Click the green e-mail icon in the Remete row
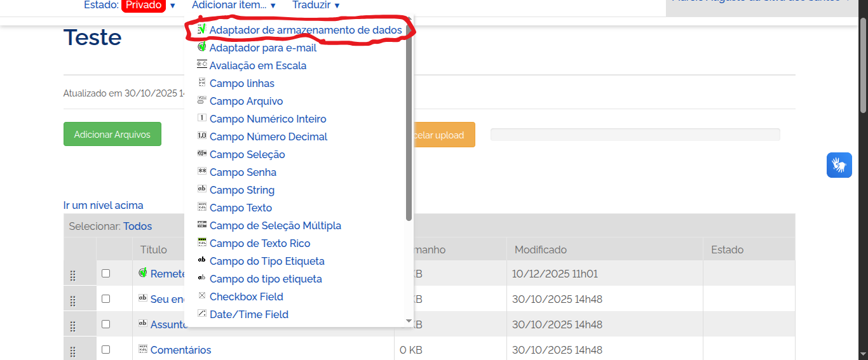The width and height of the screenshot is (868, 360). pyautogui.click(x=143, y=272)
